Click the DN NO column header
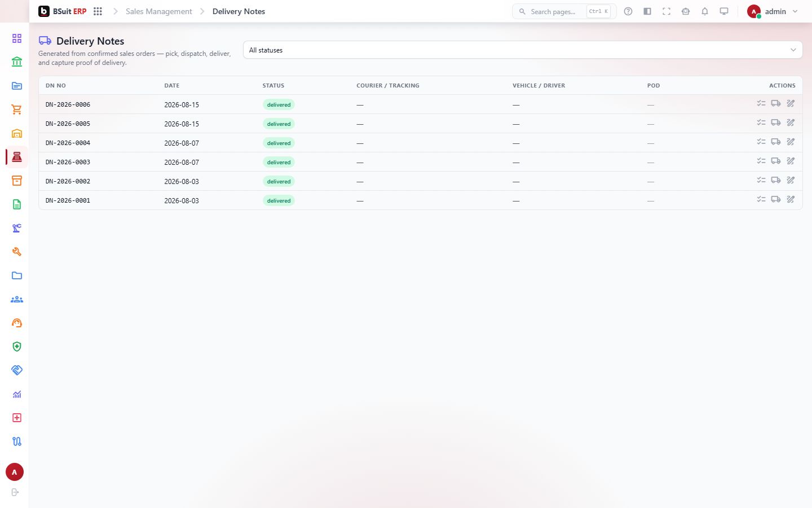 click(x=56, y=86)
